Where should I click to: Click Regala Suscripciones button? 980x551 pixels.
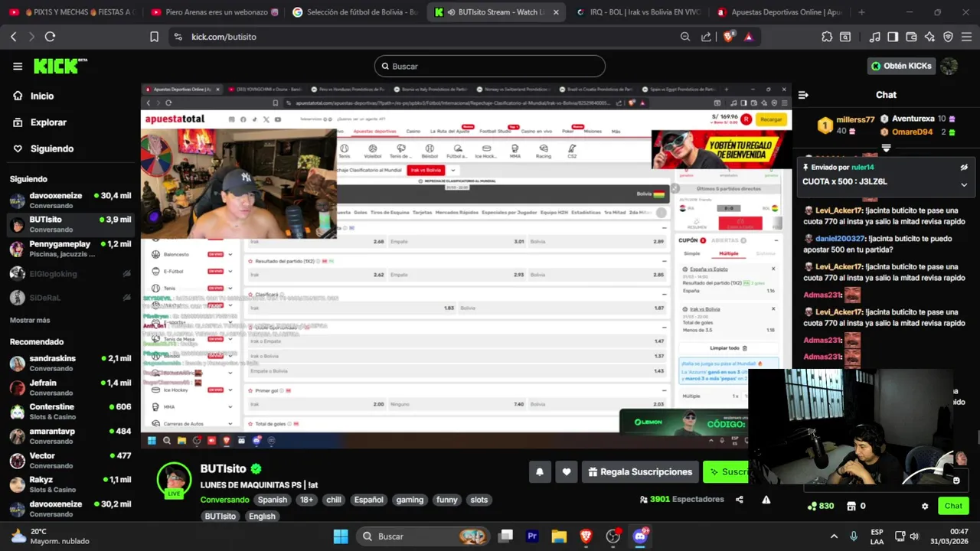pyautogui.click(x=640, y=472)
